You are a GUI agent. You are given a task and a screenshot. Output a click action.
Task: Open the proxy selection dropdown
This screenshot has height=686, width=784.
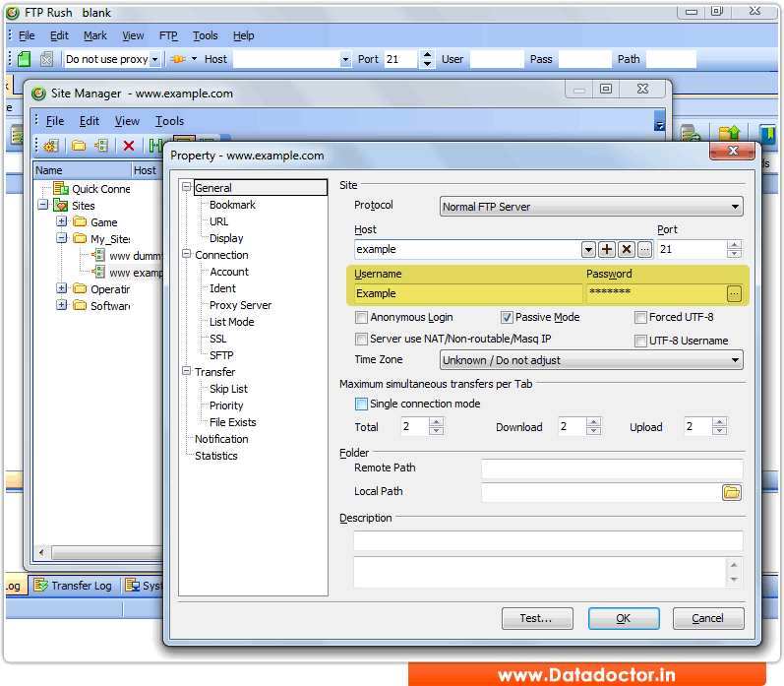[x=155, y=59]
